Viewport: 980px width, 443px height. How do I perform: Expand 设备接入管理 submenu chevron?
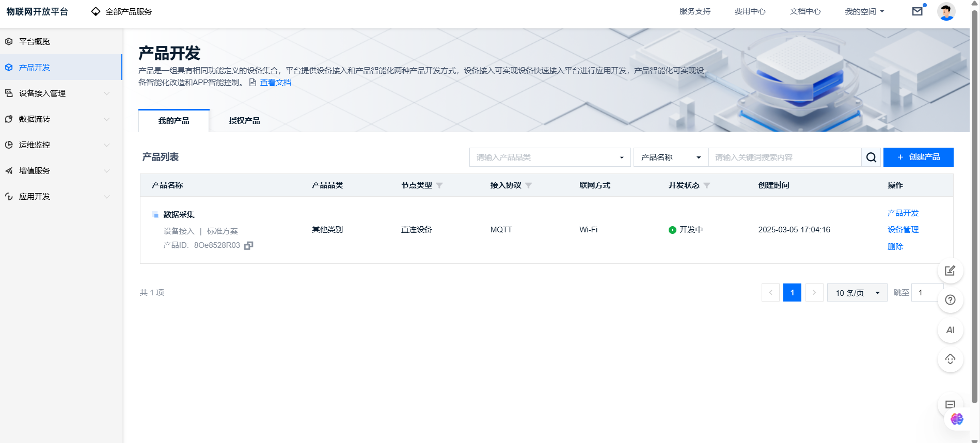click(107, 93)
